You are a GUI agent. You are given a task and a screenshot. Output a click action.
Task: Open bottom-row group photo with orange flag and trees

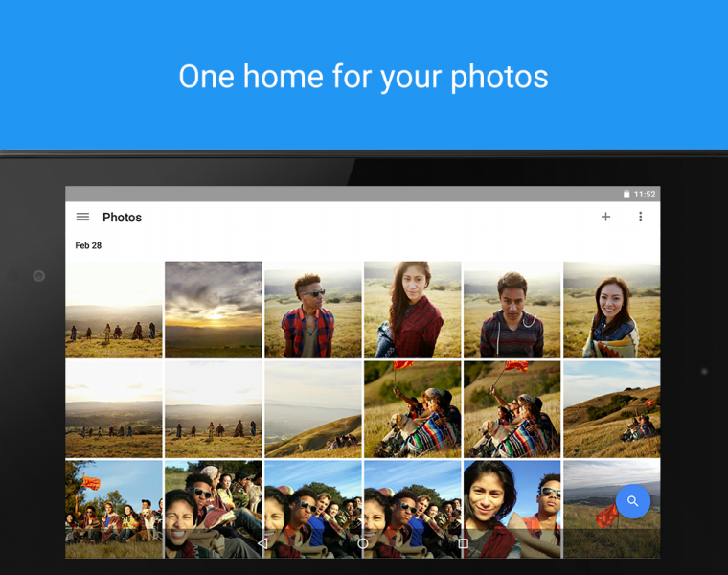tap(114, 509)
